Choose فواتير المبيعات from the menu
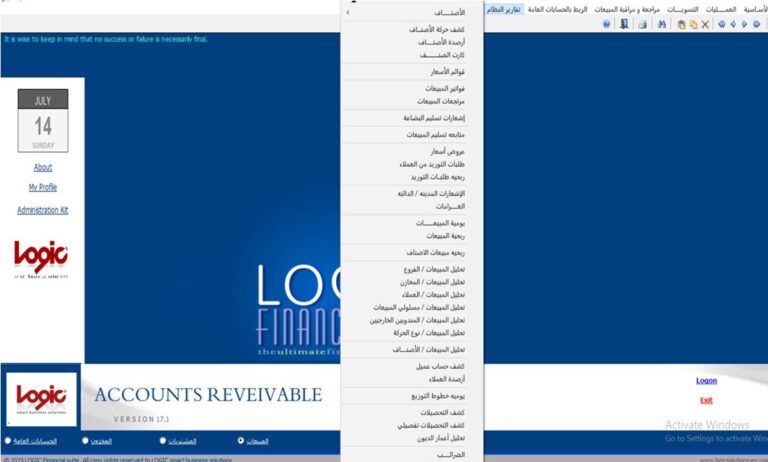The height and width of the screenshot is (462, 768). pos(431,88)
